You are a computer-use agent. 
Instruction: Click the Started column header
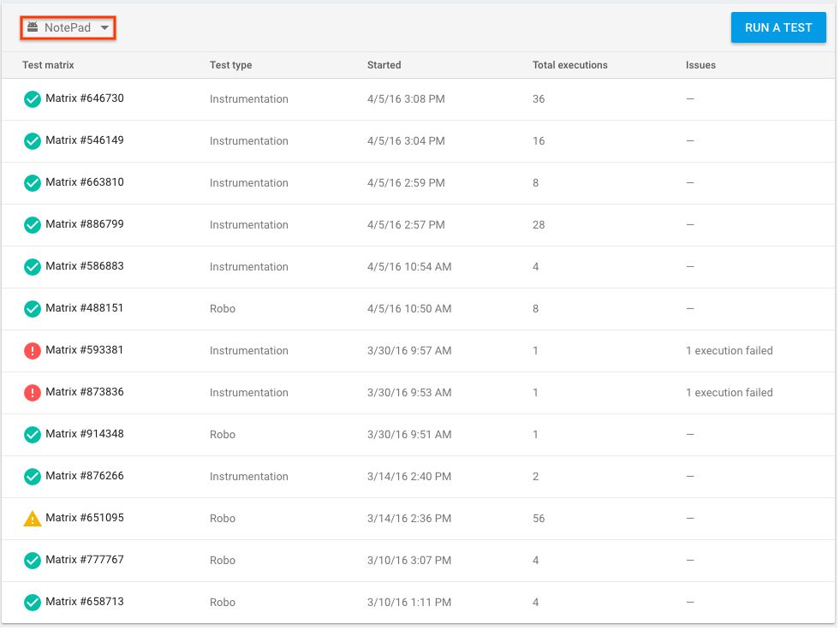tap(384, 65)
